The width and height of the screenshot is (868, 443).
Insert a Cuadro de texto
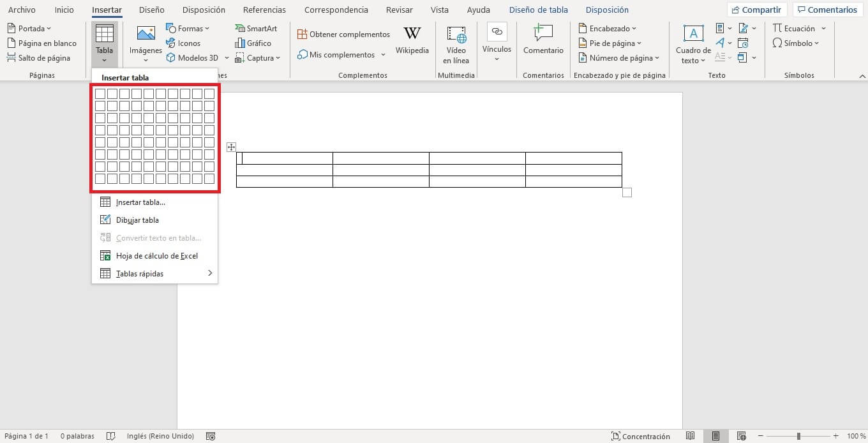tap(693, 44)
